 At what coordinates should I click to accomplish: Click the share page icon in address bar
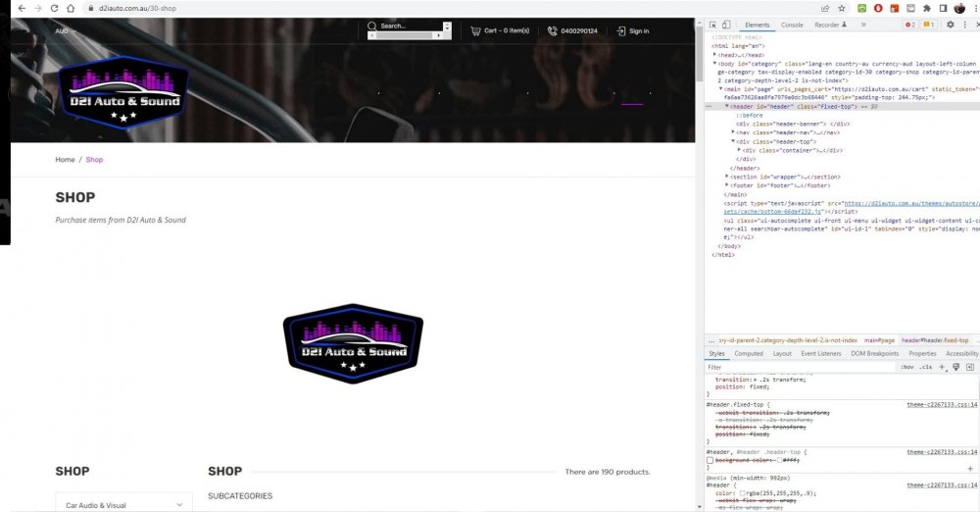825,8
